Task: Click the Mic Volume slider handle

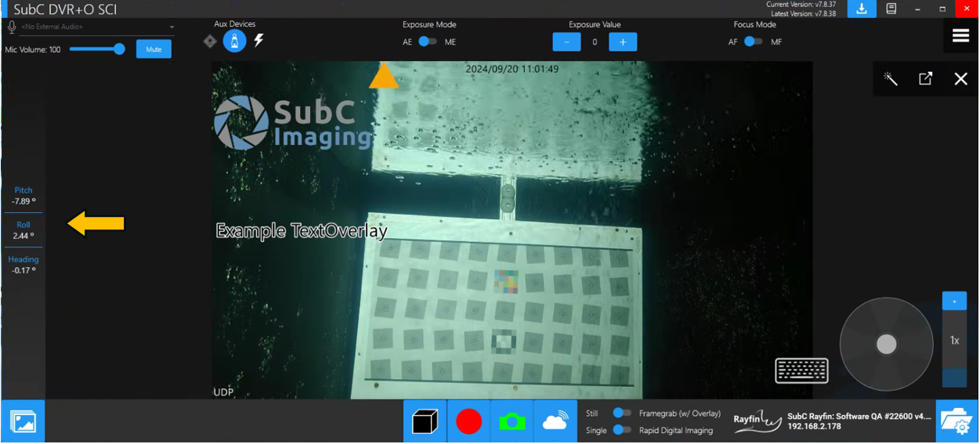Action: 119,49
